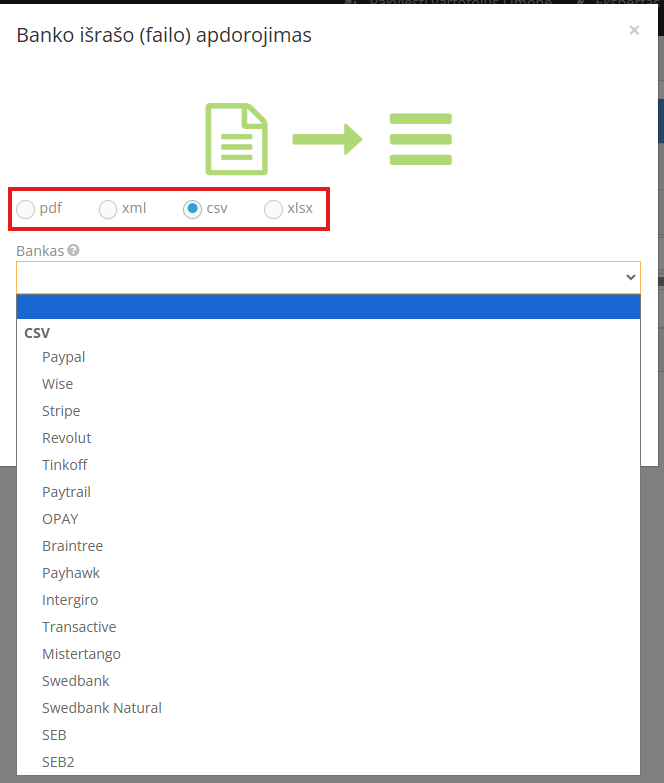Choose the plain Swedbank option
This screenshot has width=664, height=783.
(x=328, y=681)
